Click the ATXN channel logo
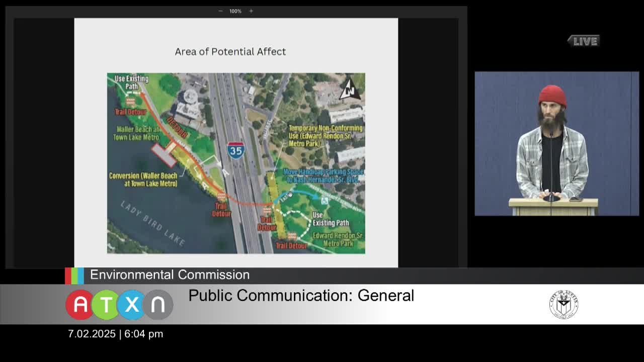644x362 pixels. pyautogui.click(x=119, y=305)
